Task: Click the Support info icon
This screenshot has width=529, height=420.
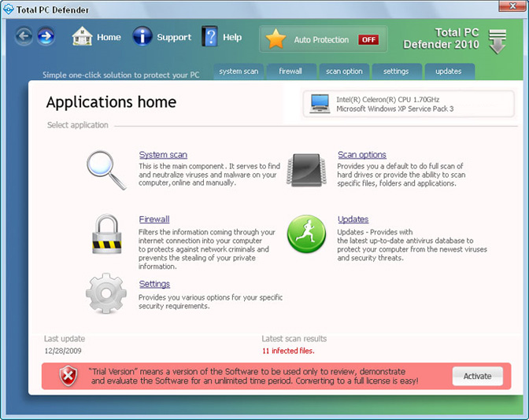Action: pyautogui.click(x=142, y=36)
